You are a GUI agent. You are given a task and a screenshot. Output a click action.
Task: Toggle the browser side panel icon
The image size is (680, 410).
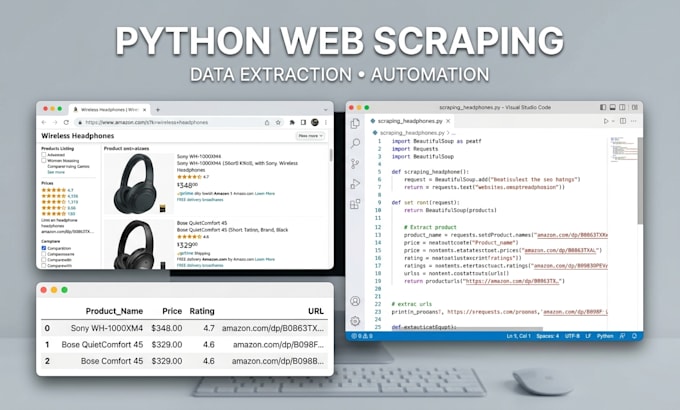coord(304,122)
